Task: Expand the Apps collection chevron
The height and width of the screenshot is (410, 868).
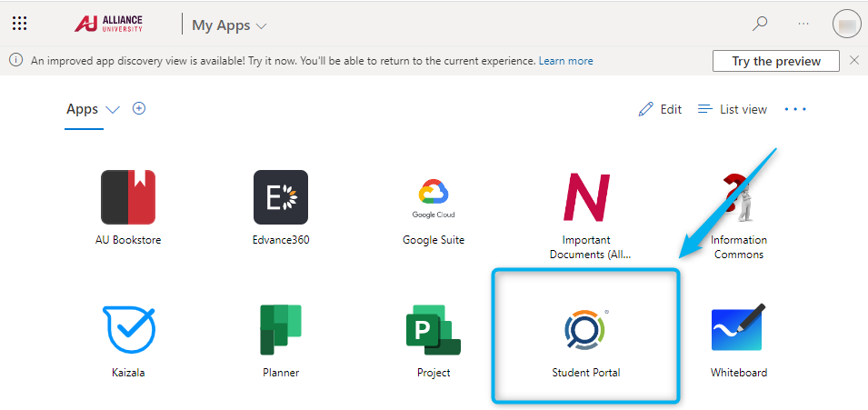Action: (113, 110)
